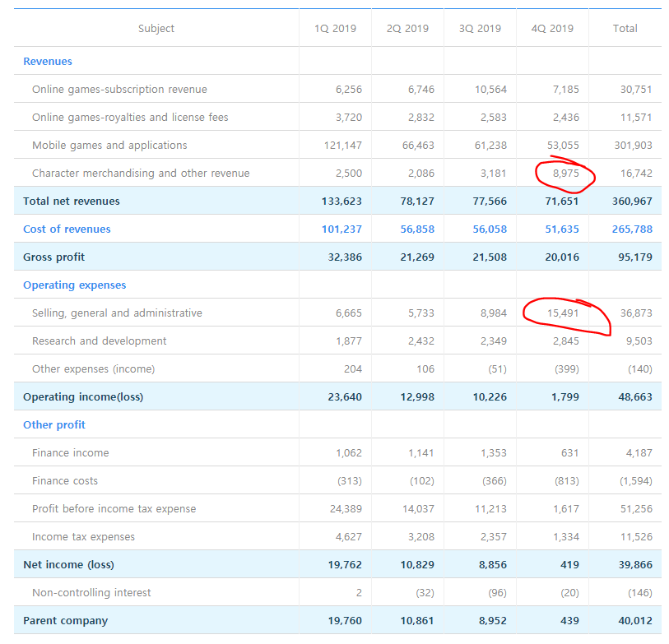Image resolution: width=669 pixels, height=644 pixels.
Task: Click the 95,179 gross profit total
Action: [x=635, y=257]
